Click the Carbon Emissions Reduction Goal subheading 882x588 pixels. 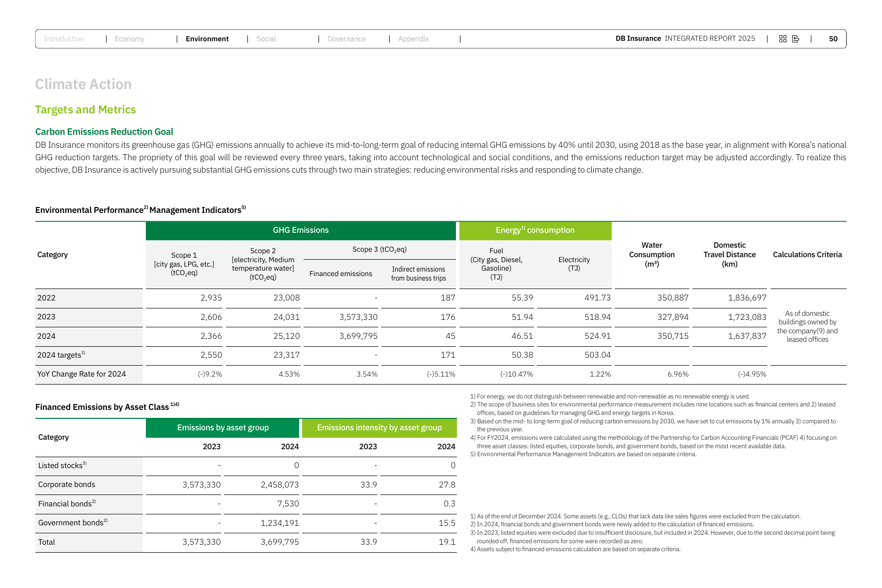104,132
